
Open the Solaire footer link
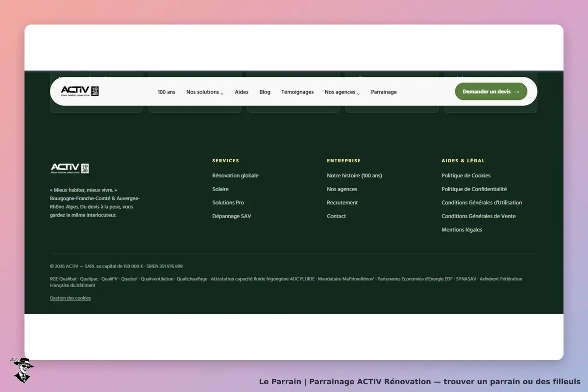pos(220,189)
